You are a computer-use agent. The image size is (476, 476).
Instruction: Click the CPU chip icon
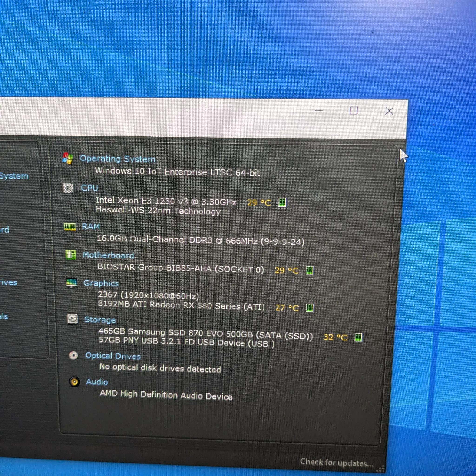(x=69, y=188)
